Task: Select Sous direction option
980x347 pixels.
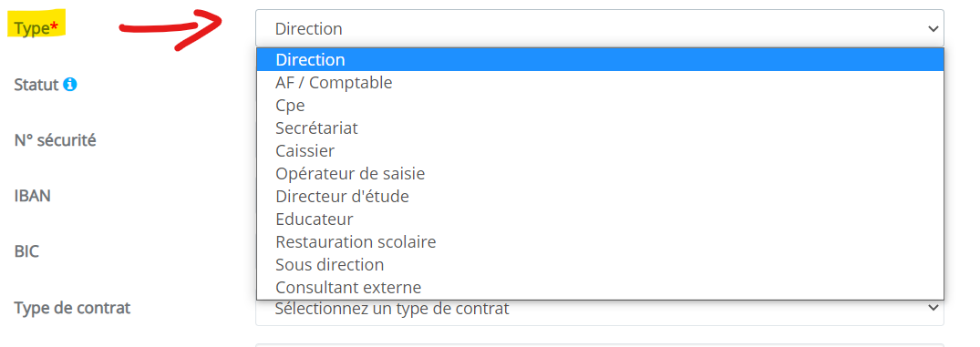Action: click(600, 265)
